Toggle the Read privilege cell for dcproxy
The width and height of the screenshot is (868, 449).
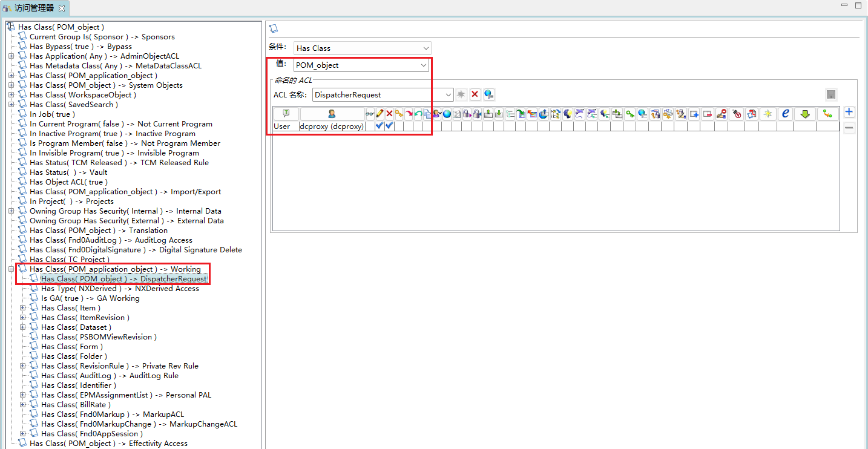pos(370,126)
